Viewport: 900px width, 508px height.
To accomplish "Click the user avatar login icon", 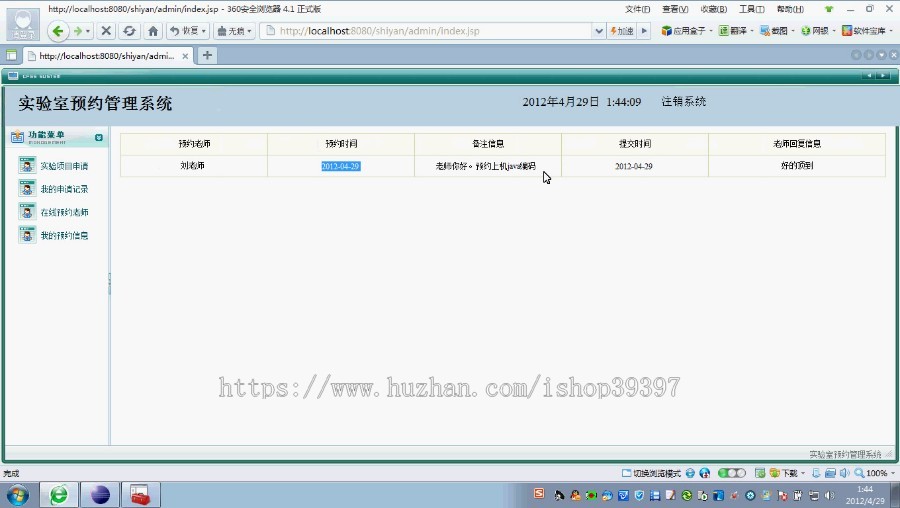I will point(24,24).
